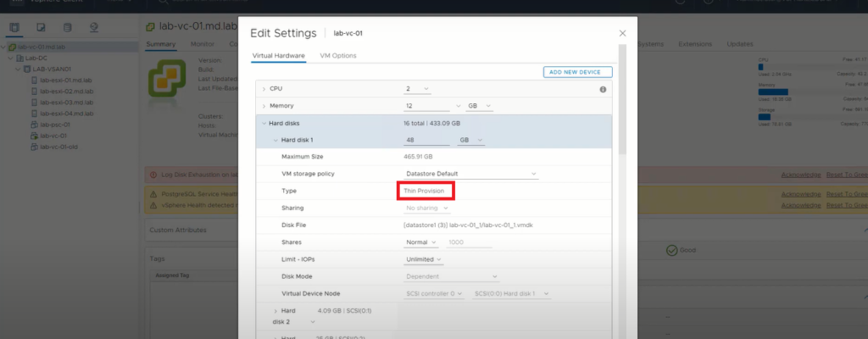The image size is (868, 339).
Task: Click the Maximum Size 465.91 GB value
Action: pyautogui.click(x=418, y=158)
